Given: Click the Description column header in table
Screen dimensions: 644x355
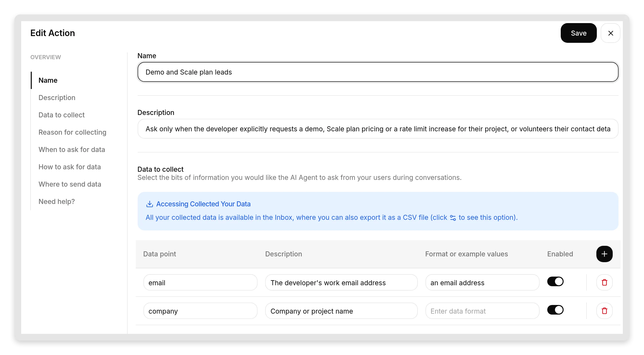Looking at the screenshot, I should coord(283,254).
